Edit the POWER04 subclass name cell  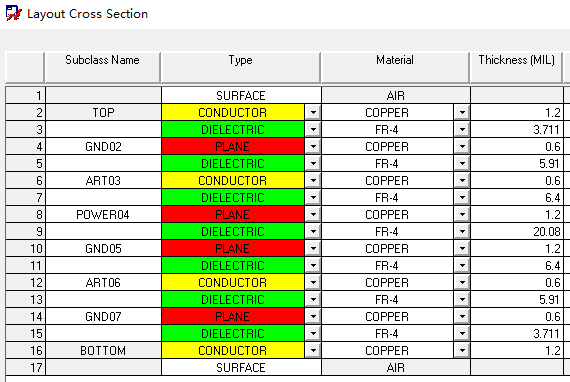pyautogui.click(x=103, y=214)
